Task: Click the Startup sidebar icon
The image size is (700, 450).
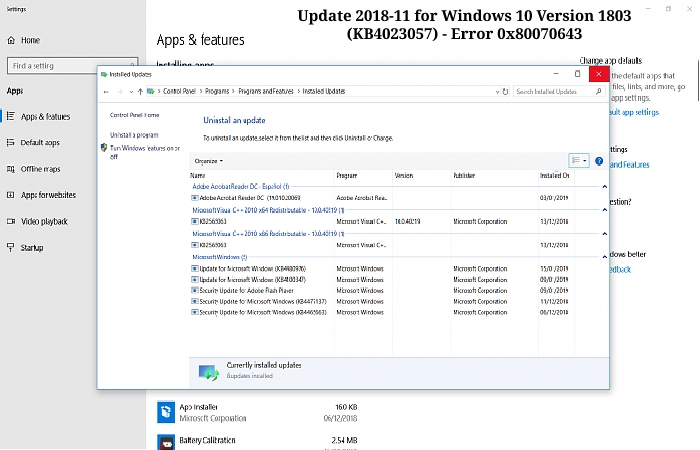Action: click(11, 248)
